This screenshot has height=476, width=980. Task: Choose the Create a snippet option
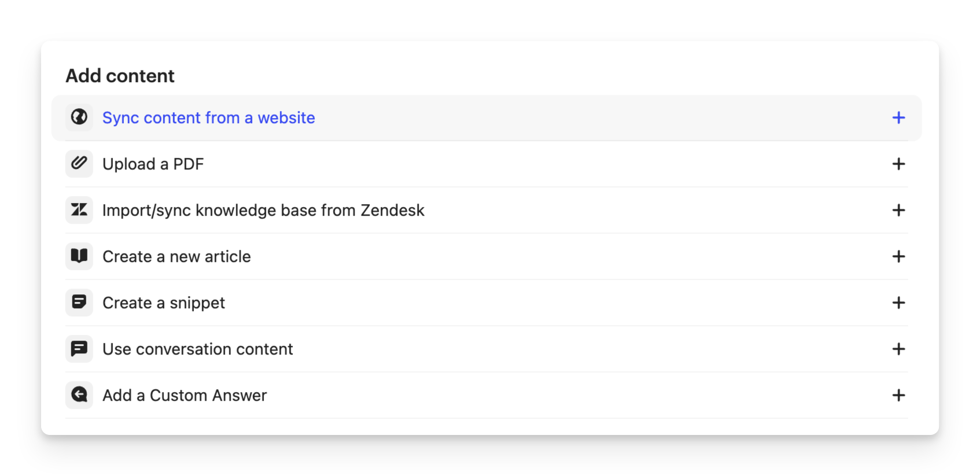coord(164,303)
